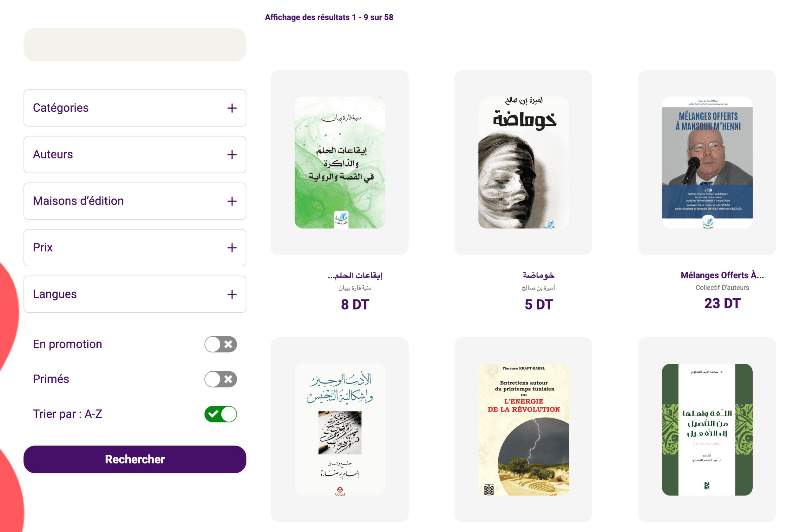Viewport: 812px width, 532px height.
Task: Open the Arabic calligraphy book cover thumbnail
Action: tap(339, 429)
